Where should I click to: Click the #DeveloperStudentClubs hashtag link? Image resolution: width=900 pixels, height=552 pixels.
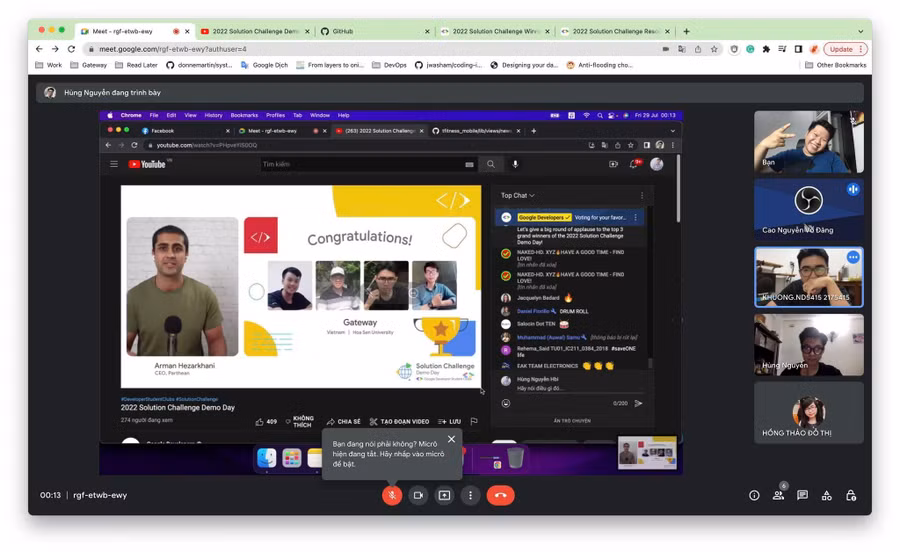pyautogui.click(x=148, y=399)
